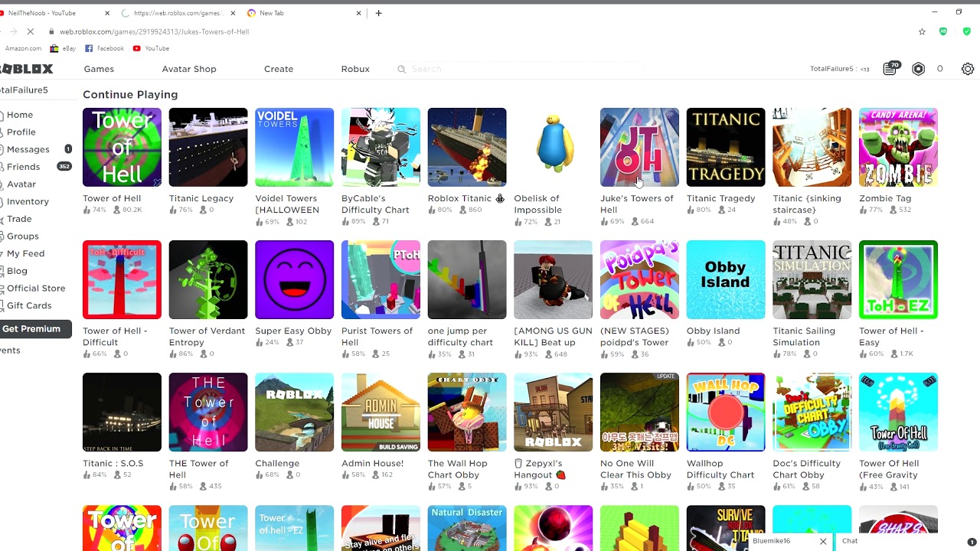Open Official Store in the sidebar

(35, 289)
